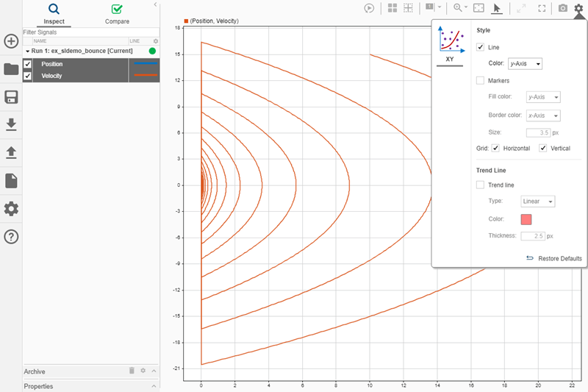Expand the Properties section chevron
Viewport: 588px width, 392px height.
[154, 386]
